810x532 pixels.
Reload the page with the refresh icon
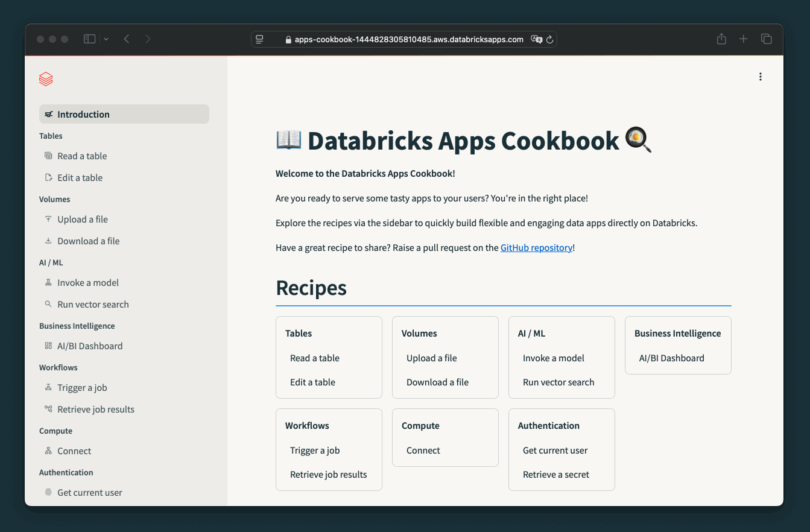pos(549,40)
